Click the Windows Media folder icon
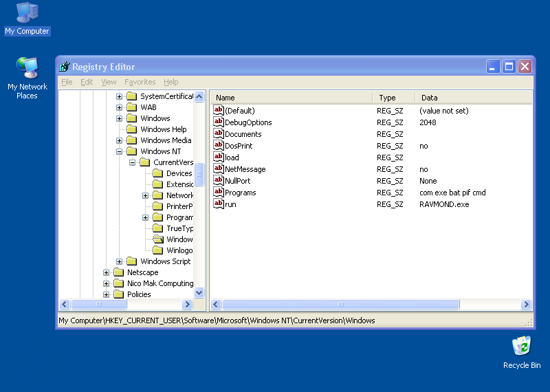The image size is (550, 392). pos(131,140)
